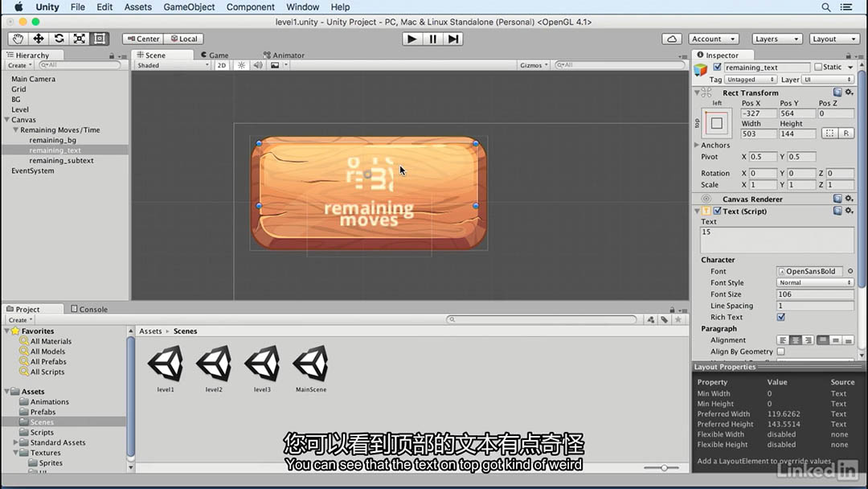Select the Hand tool in toolbar
This screenshot has width=868, height=489.
pyautogui.click(x=18, y=39)
